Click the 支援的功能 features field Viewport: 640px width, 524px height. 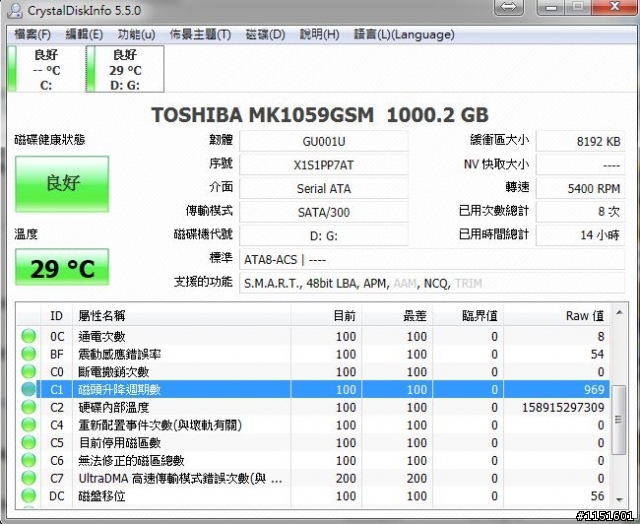[x=432, y=283]
